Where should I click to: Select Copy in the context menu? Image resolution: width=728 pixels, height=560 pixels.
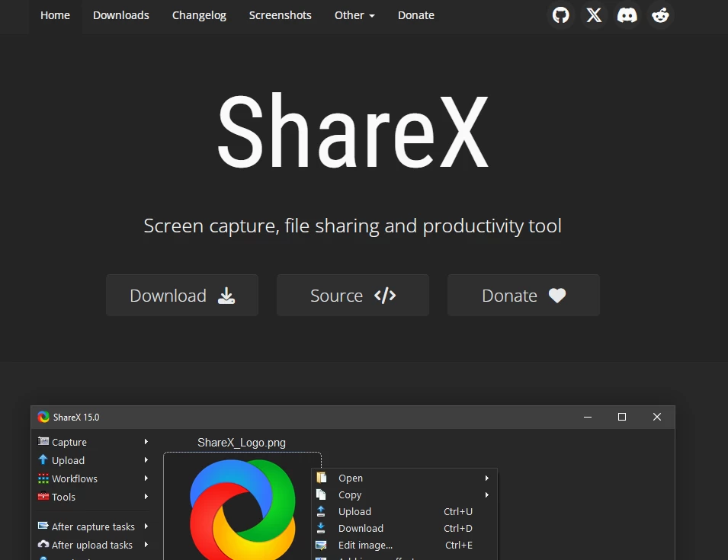pos(404,495)
